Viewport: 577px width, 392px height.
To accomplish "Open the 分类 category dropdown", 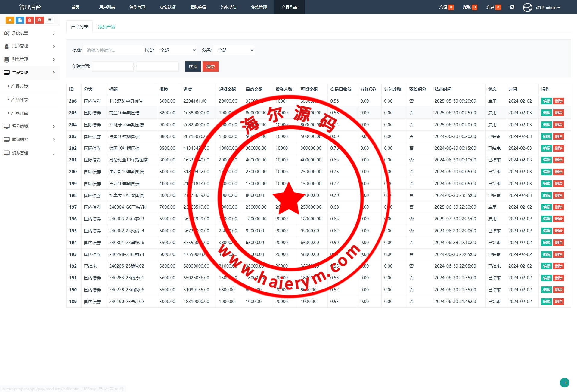I will click(x=234, y=50).
